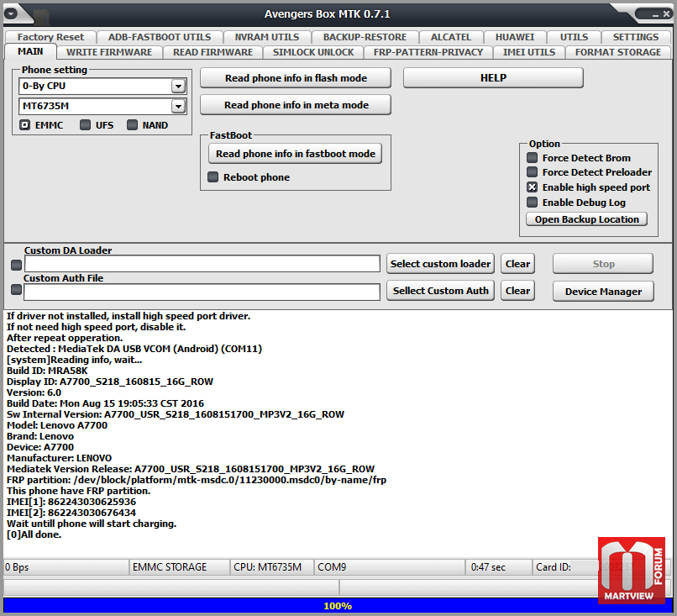Switch to ADB-FASTBOOT UTILS tab
Screen dimensions: 677x616
[x=160, y=37]
